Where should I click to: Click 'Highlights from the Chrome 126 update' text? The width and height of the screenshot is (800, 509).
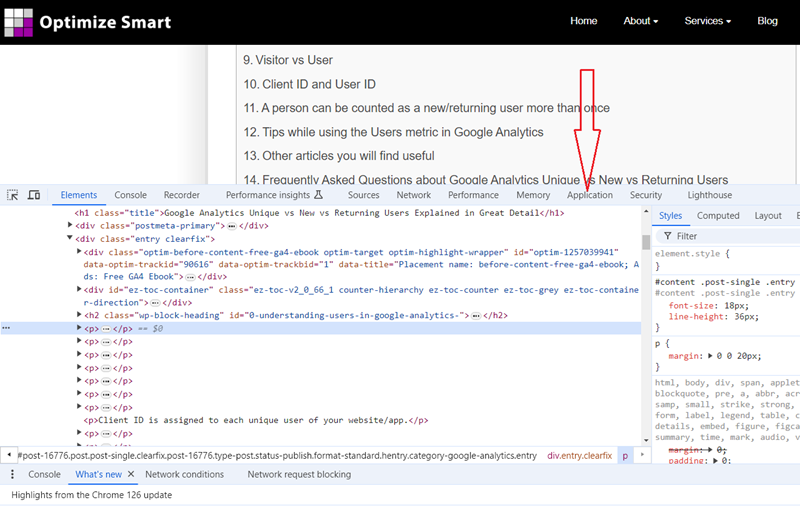[92, 495]
